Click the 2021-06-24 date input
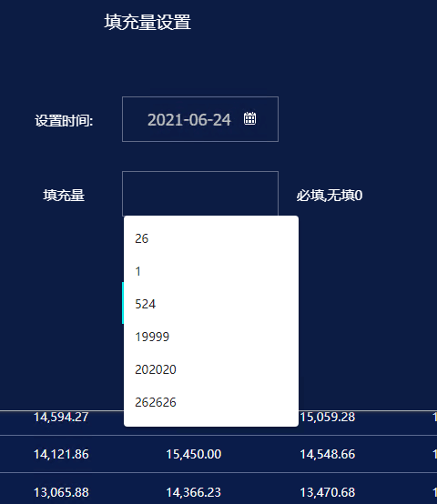Viewport: 437px width, 504px height. click(x=200, y=119)
